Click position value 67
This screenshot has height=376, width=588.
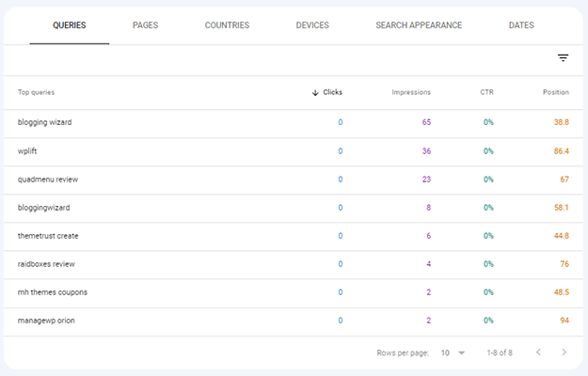564,180
